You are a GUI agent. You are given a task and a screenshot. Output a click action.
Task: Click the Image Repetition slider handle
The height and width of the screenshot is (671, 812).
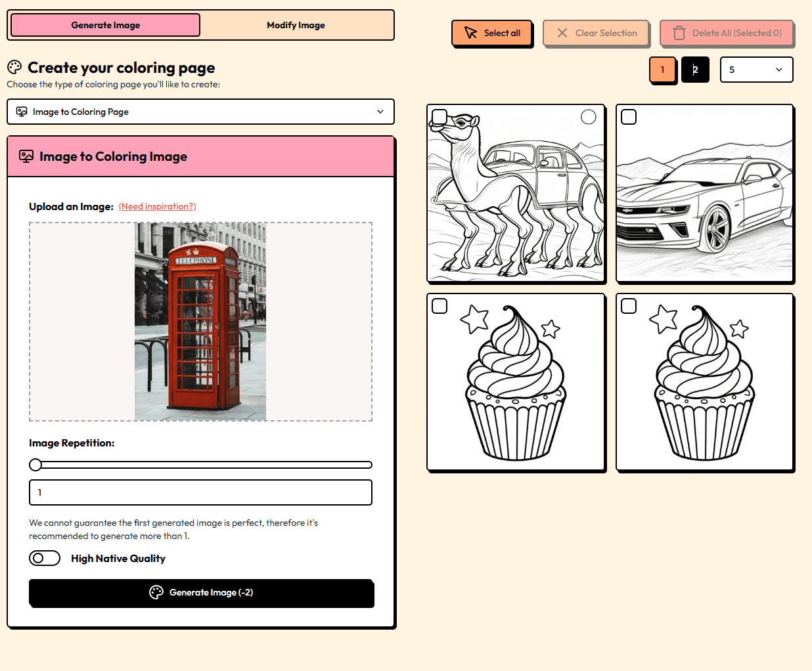[35, 465]
